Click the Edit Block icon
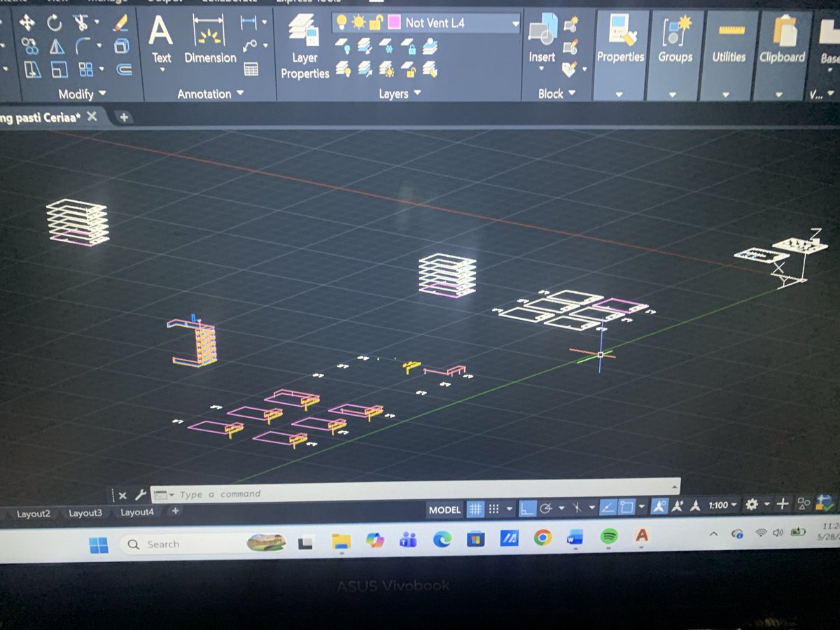 tap(571, 48)
